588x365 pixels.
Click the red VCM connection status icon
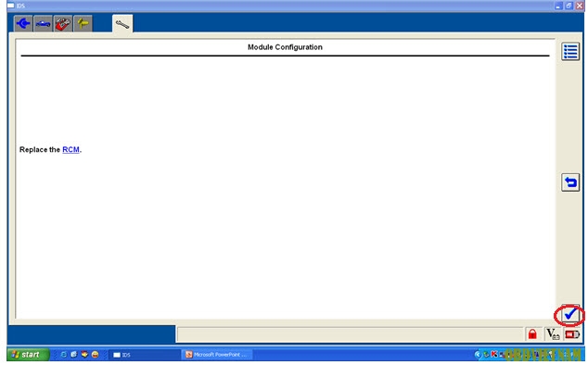(572, 334)
